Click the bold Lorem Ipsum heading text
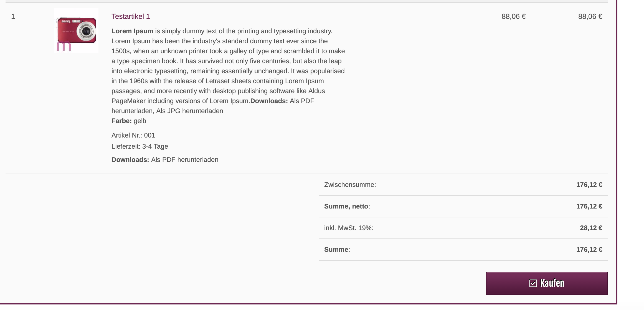This screenshot has width=644, height=310. click(132, 31)
